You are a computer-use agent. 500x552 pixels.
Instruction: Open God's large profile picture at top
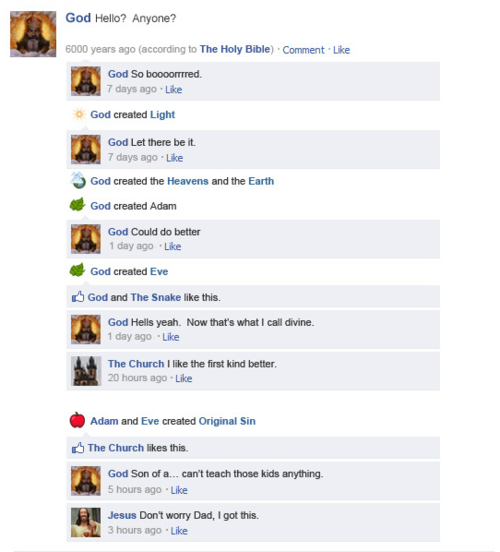point(33,34)
